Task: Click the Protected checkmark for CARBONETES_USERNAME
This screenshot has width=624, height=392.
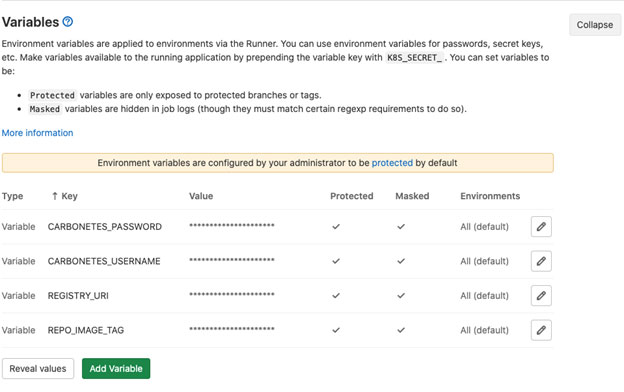Action: 336,261
